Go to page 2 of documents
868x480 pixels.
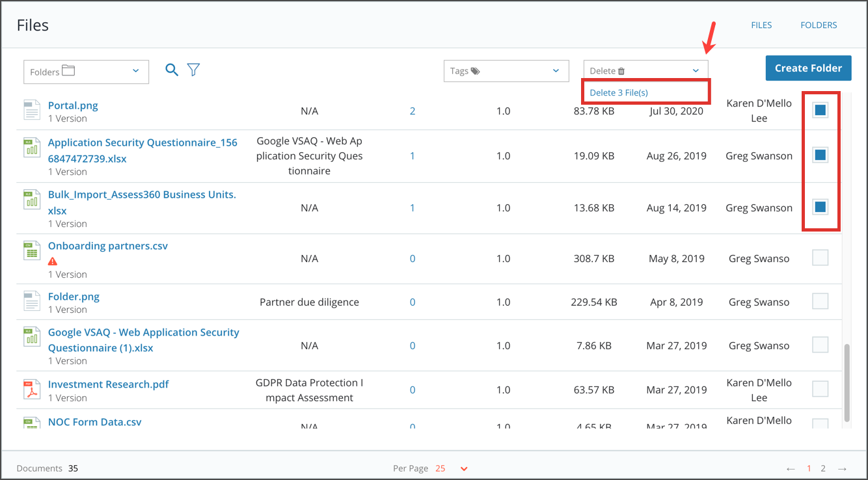click(x=823, y=468)
